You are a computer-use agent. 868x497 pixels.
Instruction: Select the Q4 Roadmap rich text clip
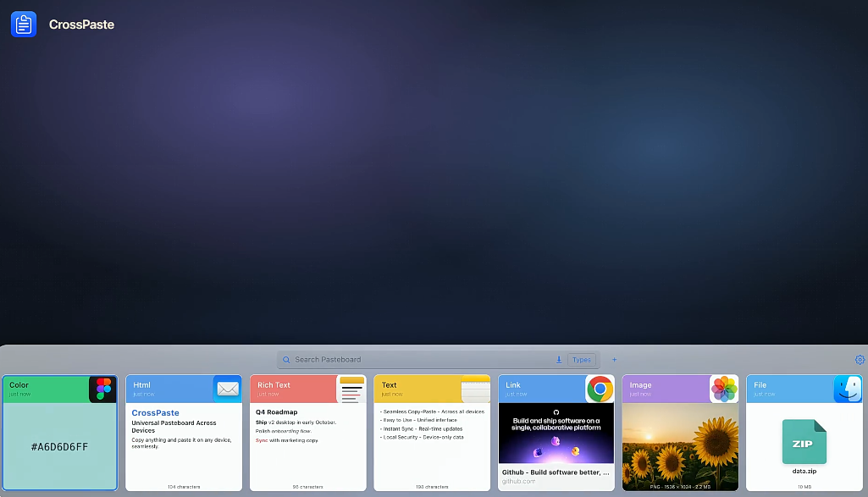point(307,447)
